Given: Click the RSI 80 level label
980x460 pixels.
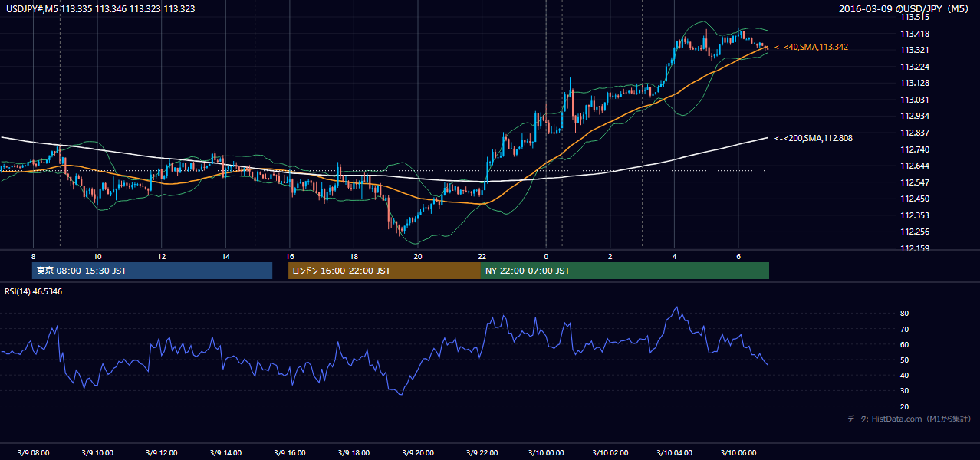Looking at the screenshot, I should pyautogui.click(x=905, y=314).
